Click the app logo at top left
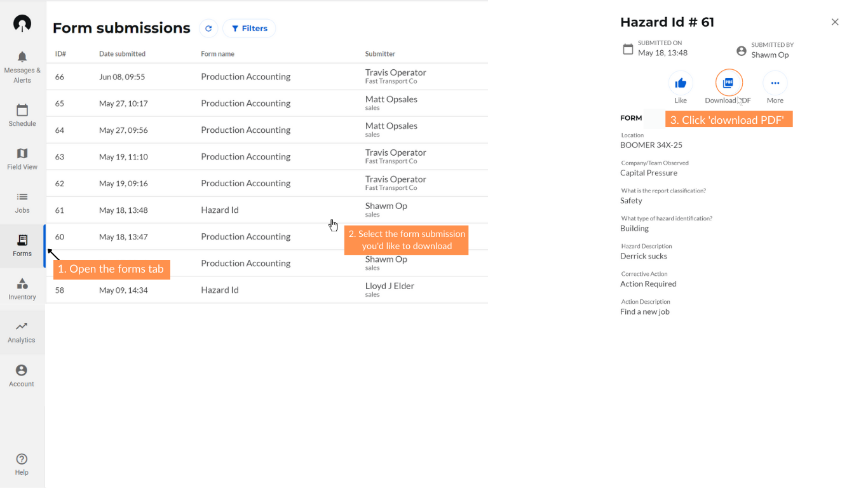This screenshot has height=488, width=868. click(22, 24)
